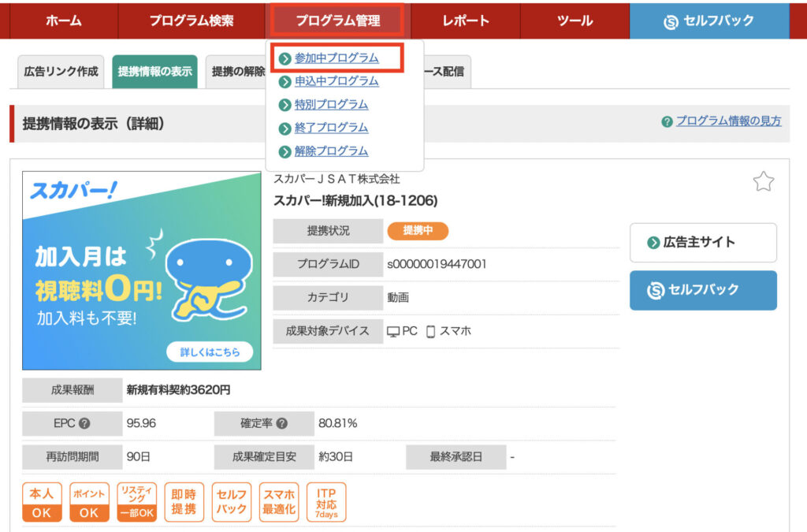Click the 詳しくはこちら button on banner

(210, 352)
